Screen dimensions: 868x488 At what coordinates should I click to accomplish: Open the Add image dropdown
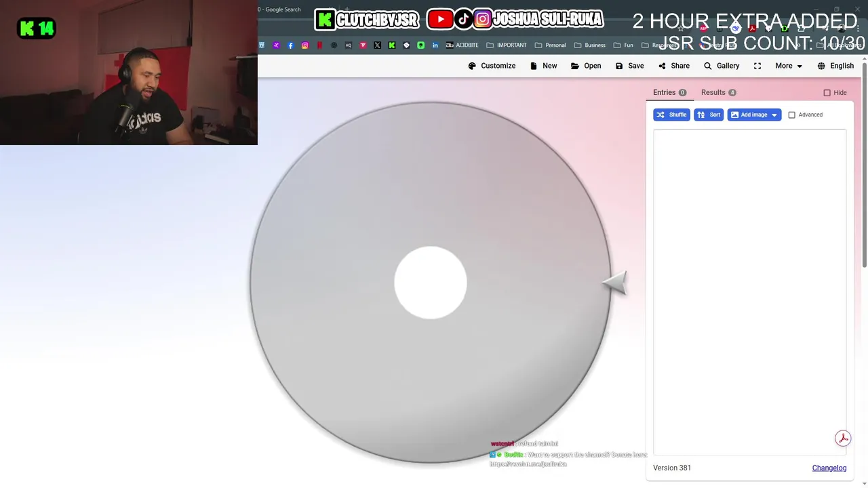[754, 115]
